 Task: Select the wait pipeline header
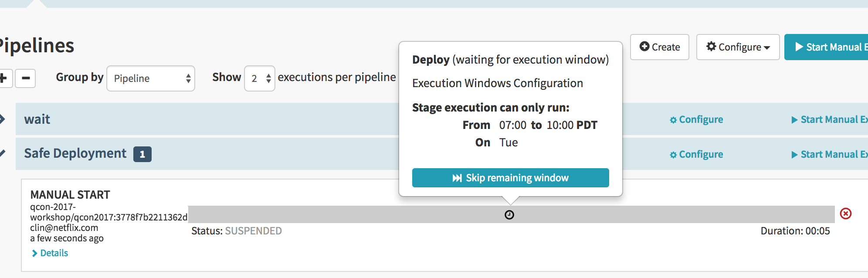37,119
